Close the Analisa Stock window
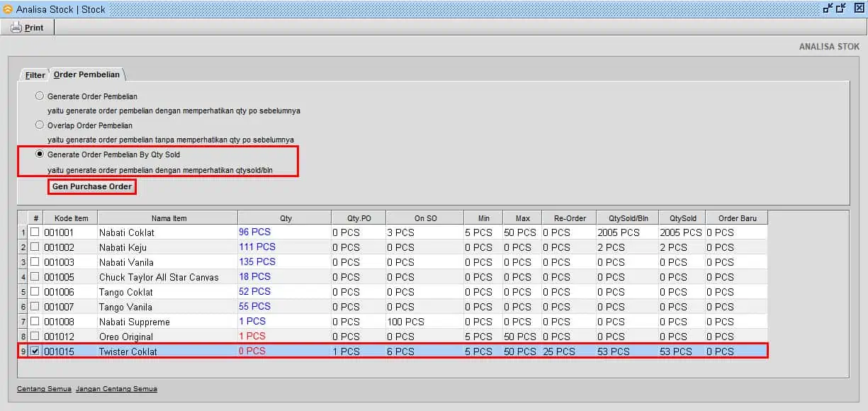 (859, 9)
